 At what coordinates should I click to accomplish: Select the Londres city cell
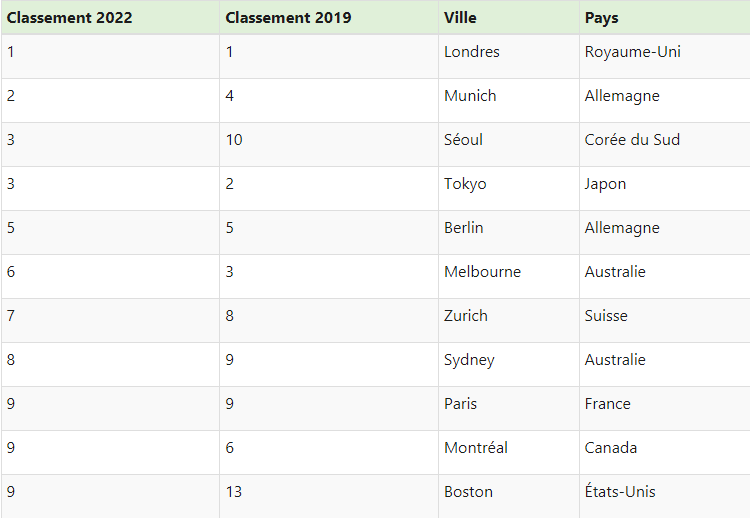tap(508, 56)
